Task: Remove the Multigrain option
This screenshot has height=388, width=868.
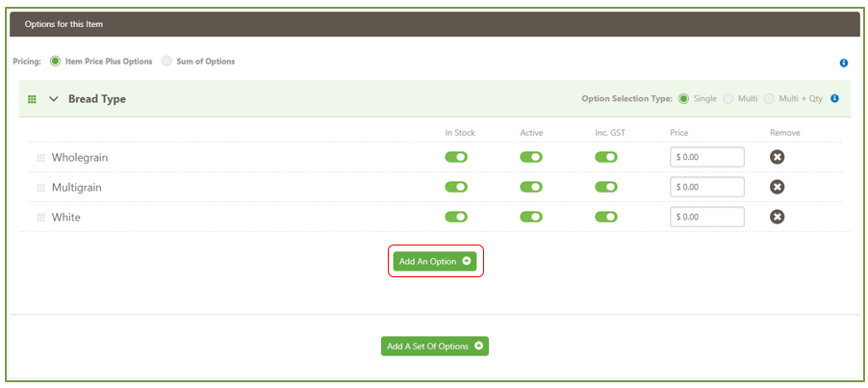Action: coord(778,187)
